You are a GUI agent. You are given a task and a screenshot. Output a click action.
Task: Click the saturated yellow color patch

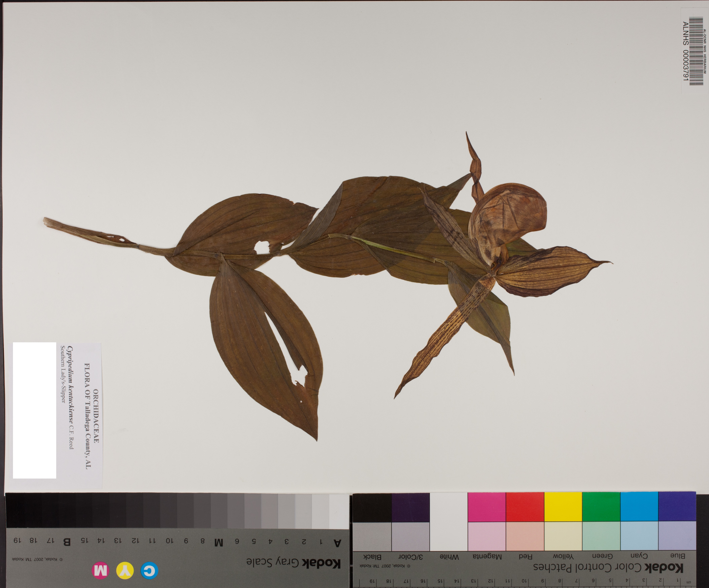(563, 507)
